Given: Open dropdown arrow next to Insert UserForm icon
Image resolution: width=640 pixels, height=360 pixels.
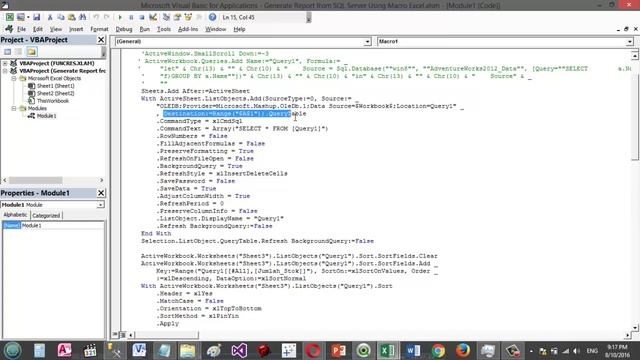Looking at the screenshot, I should pos(28,17).
